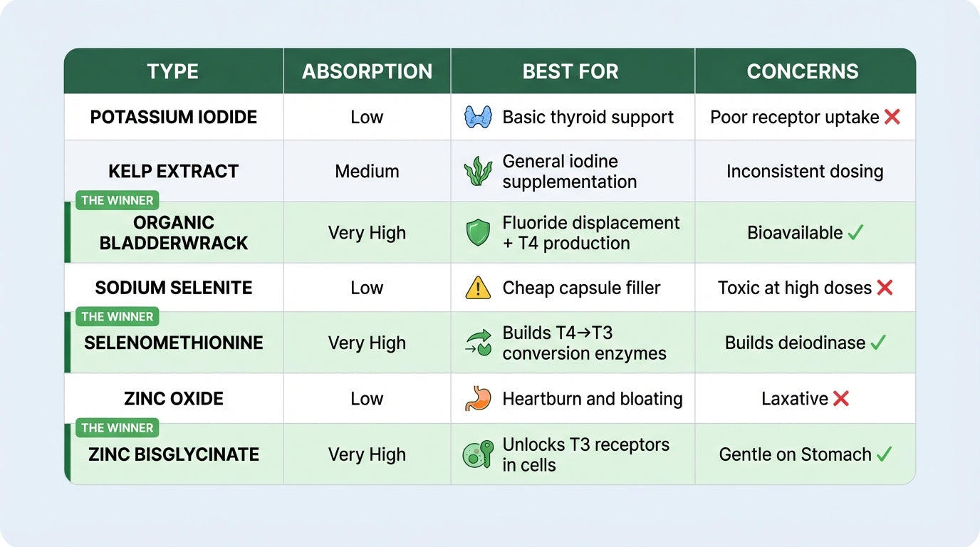Click the yellow warning triangle icon
This screenshot has width=980, height=547.
(x=478, y=288)
